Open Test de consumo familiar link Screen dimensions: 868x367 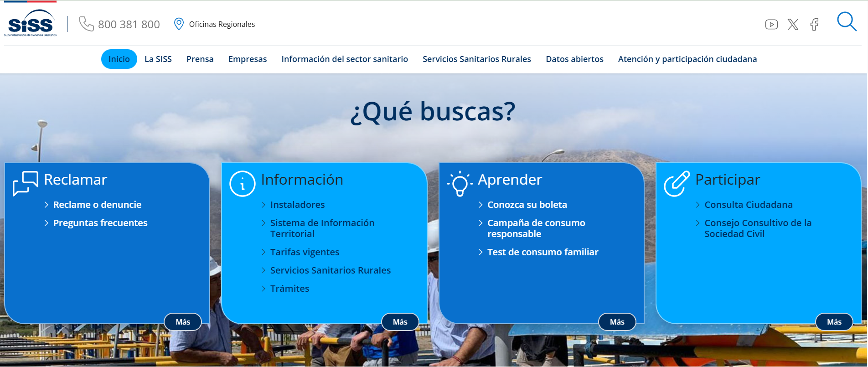[542, 252]
